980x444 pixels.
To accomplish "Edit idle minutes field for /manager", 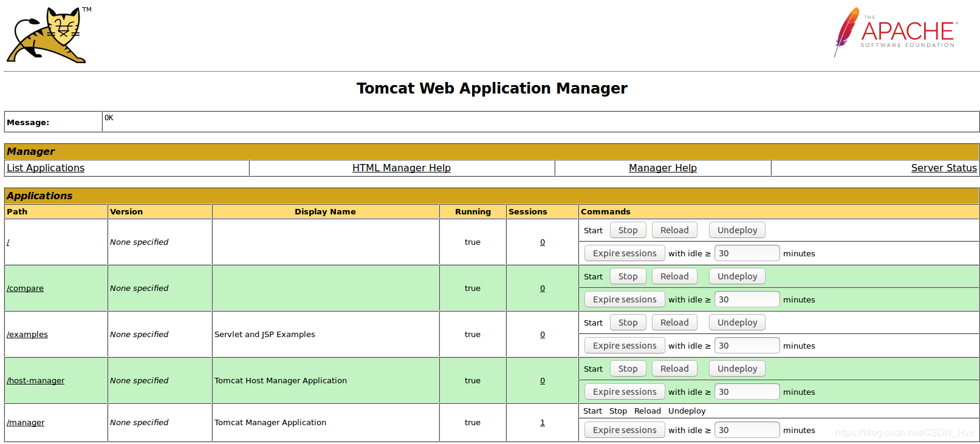I will (x=747, y=430).
